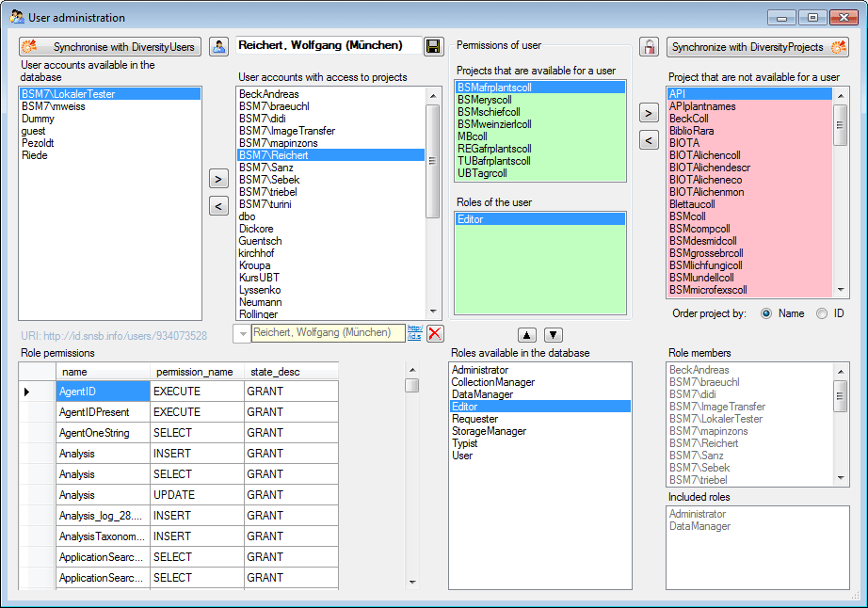Screen dimensions: 868x608
Task: Click the state_desc column header
Action: point(291,372)
